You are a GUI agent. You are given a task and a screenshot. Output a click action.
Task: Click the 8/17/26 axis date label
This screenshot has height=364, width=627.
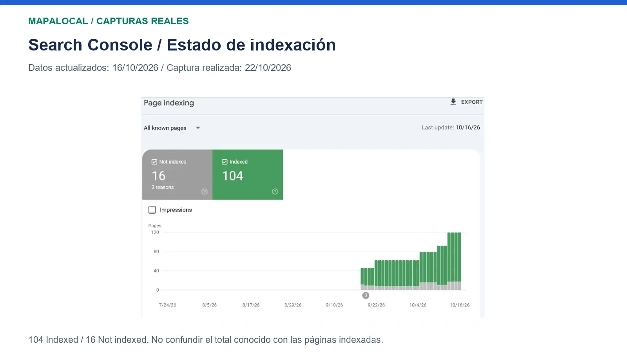point(251,305)
